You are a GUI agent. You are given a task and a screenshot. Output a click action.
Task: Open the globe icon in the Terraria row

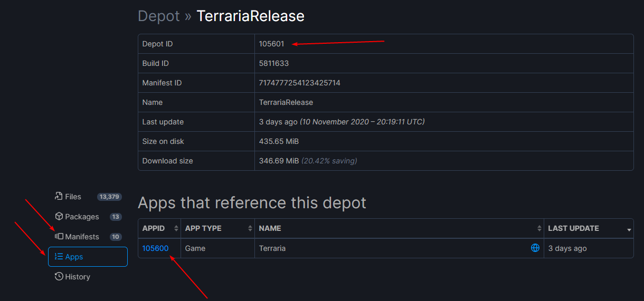(535, 248)
